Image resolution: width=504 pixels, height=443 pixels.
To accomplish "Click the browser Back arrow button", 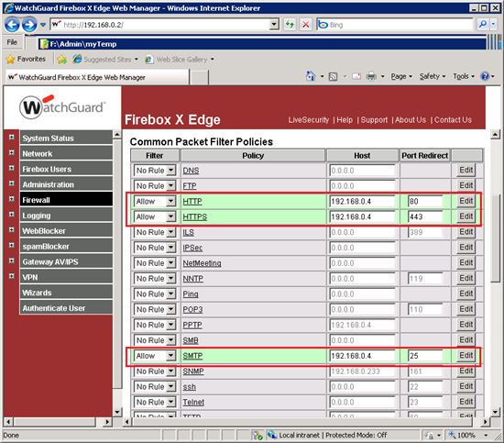I will (x=12, y=25).
